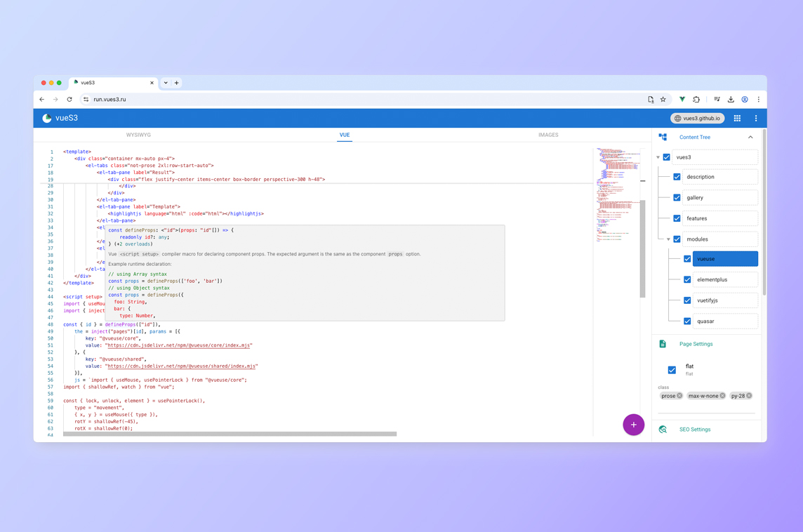Click the editor vertical scrollbar thumb
803x532 pixels.
tap(643, 249)
